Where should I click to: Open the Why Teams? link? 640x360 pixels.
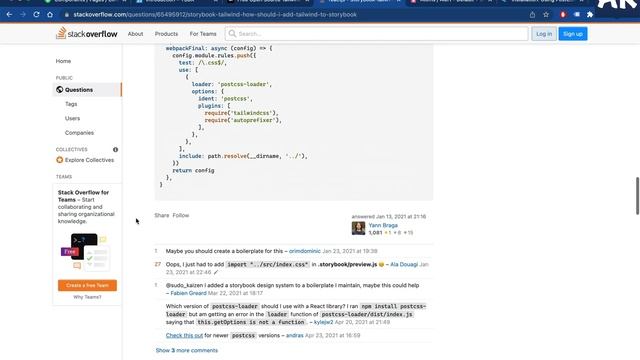pos(87,297)
